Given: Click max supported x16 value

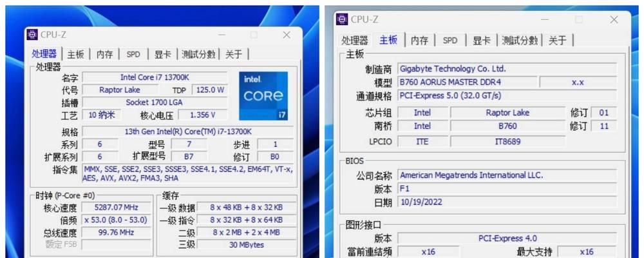Looking at the screenshot, I should tap(587, 252).
